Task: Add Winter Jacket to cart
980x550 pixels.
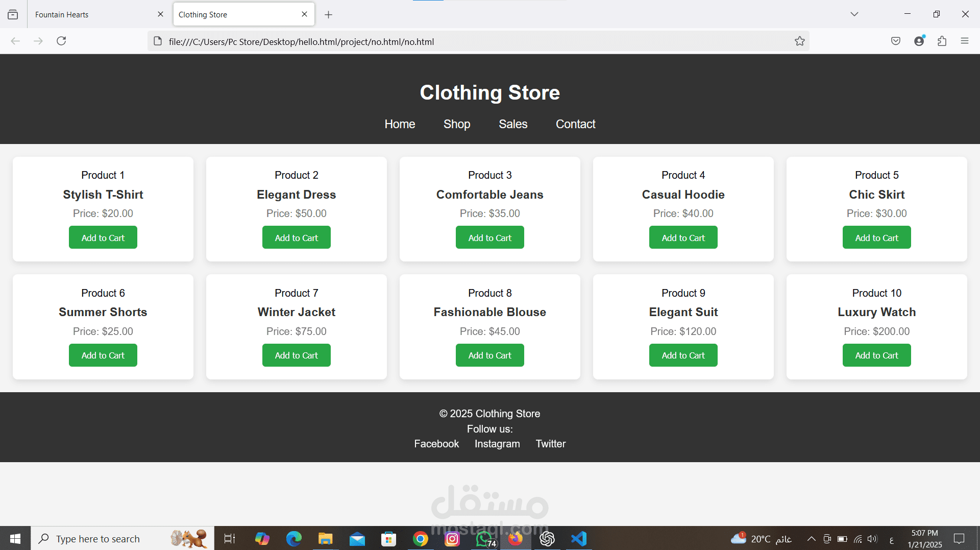Action: point(297,355)
